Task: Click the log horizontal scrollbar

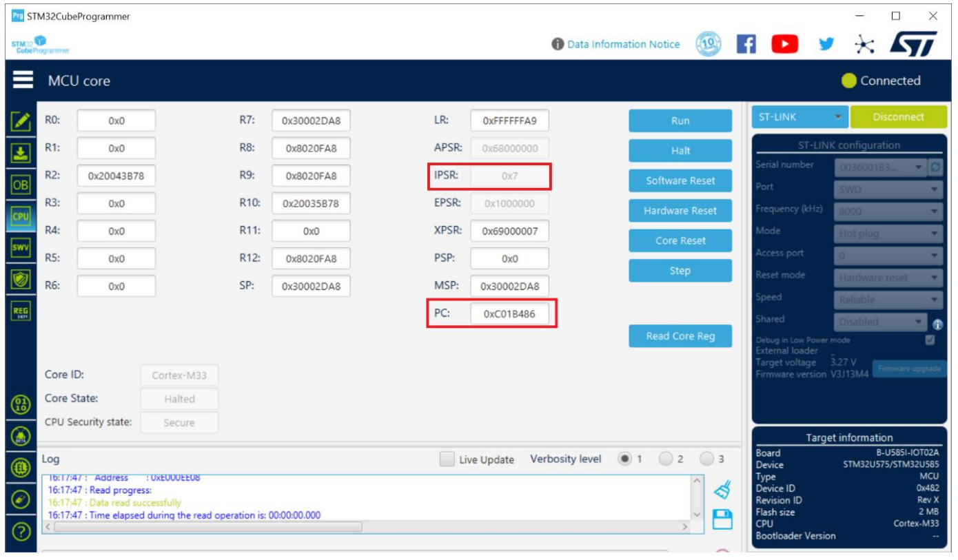Action: (207, 527)
